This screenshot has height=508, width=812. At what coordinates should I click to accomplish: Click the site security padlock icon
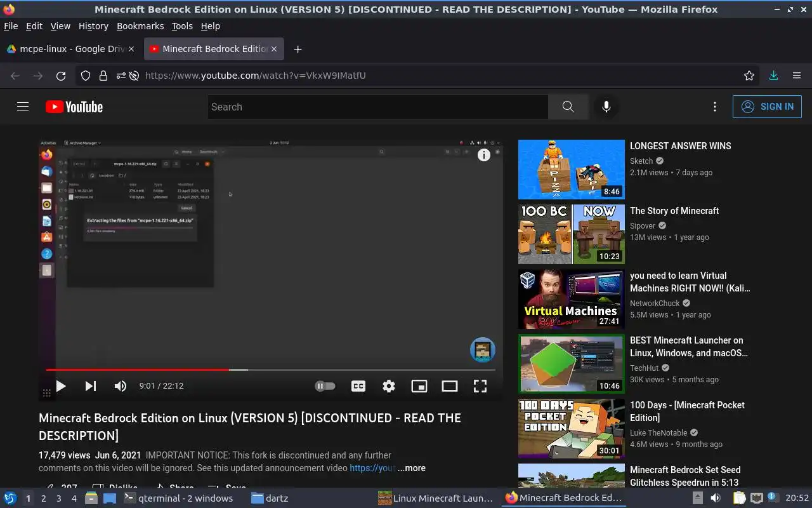pyautogui.click(x=103, y=76)
